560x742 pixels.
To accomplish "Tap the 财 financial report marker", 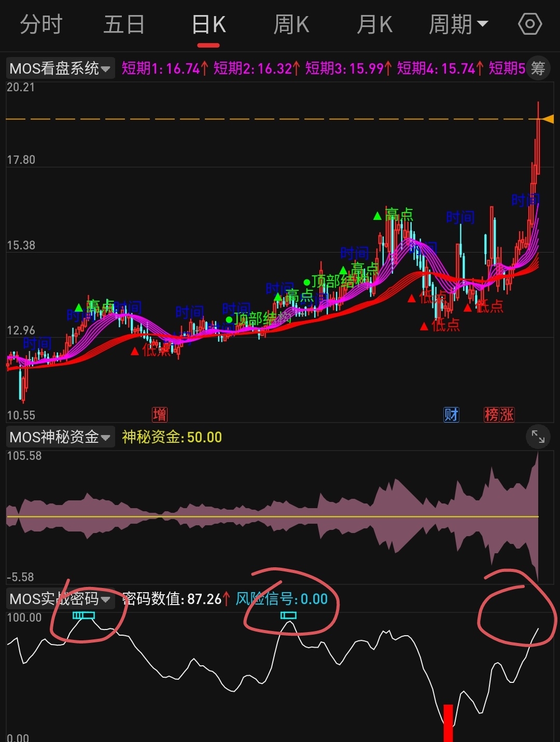I will point(452,415).
